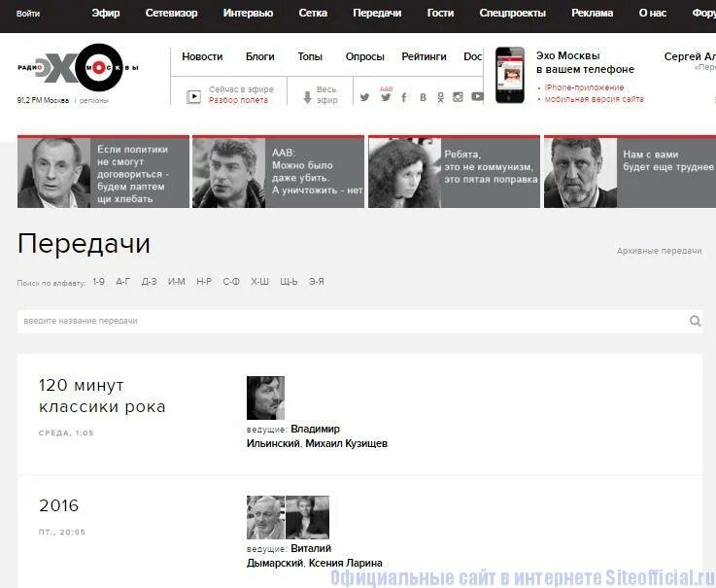Screen dimensions: 716x588
Task: Go to the Рейтинги section
Action: (x=424, y=56)
